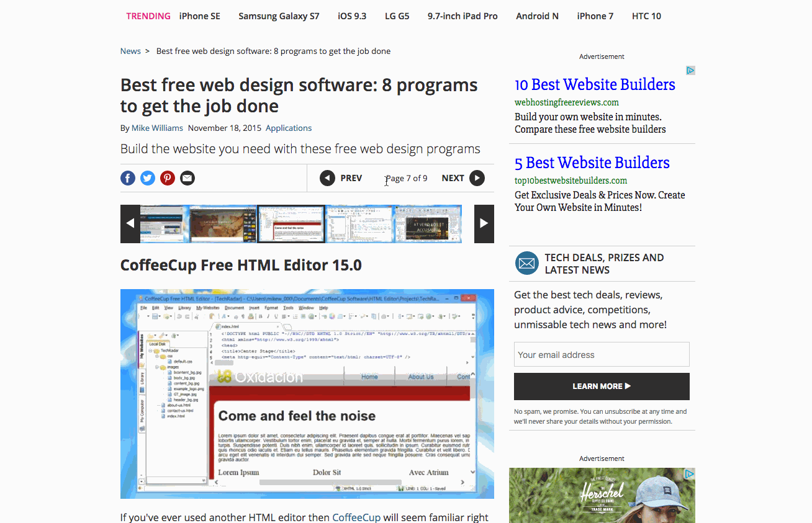Open the '10 Best Website Builders' ad
812x523 pixels.
pos(595,84)
